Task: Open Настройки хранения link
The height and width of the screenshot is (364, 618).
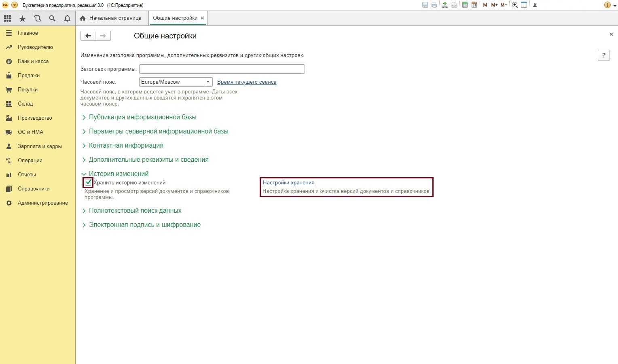Action: 288,183
